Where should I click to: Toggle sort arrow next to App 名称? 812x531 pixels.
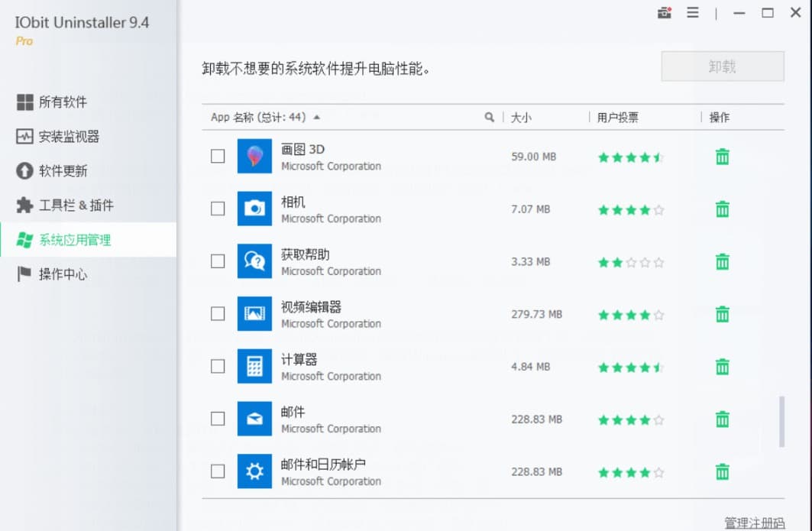[x=317, y=117]
